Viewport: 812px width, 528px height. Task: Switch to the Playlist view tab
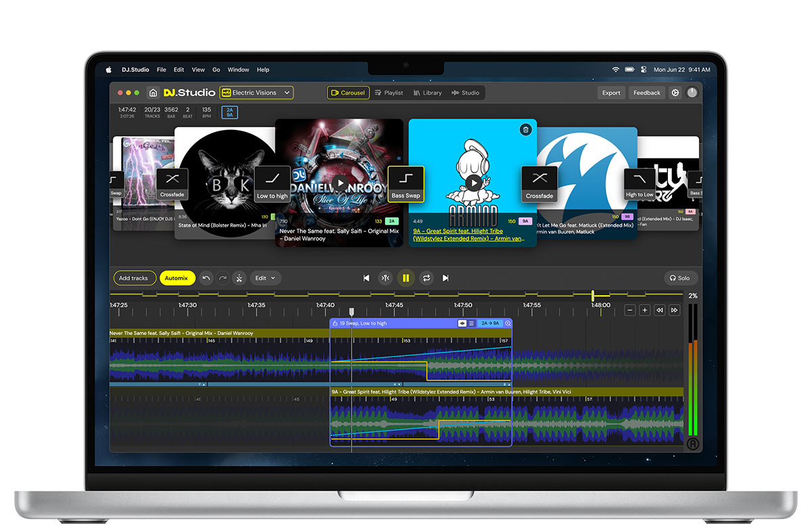[389, 93]
